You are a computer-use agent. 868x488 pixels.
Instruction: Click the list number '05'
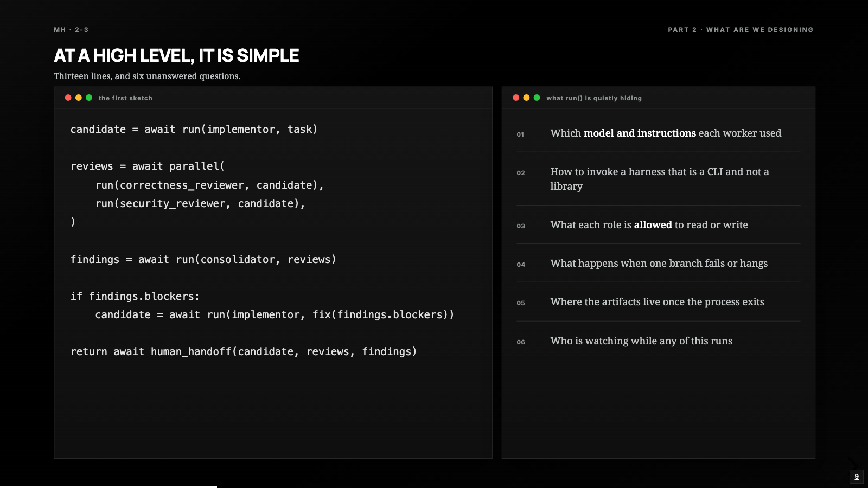pos(521,303)
